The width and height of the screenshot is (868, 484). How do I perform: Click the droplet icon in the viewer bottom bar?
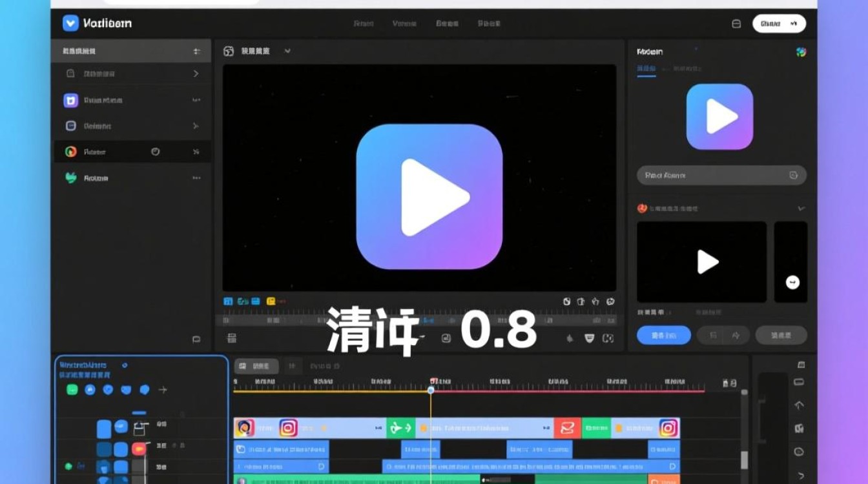click(570, 338)
